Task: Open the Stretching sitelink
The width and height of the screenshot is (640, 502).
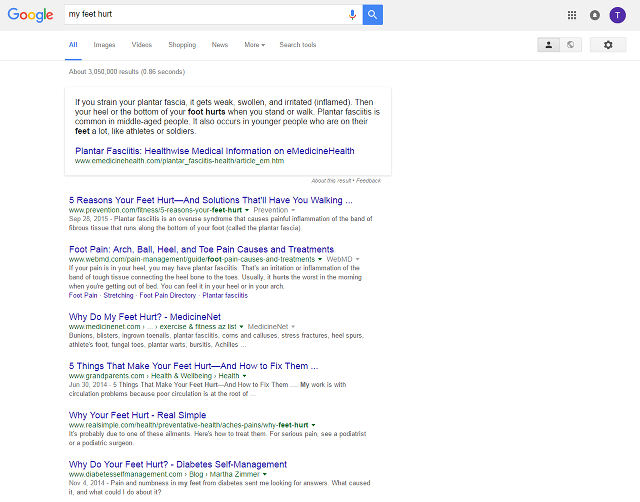Action: (118, 295)
